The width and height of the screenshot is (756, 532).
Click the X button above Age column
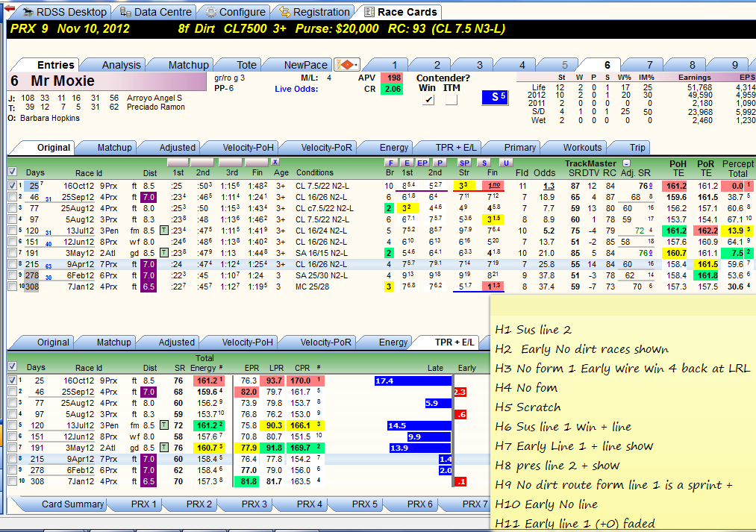coord(275,163)
